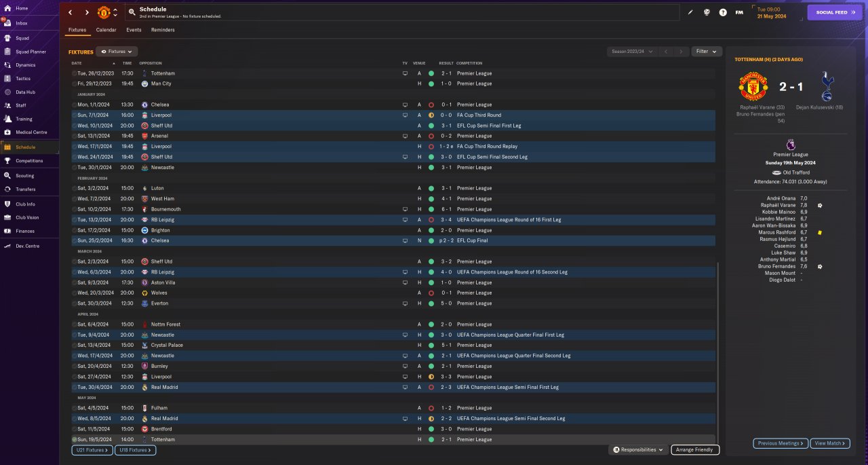
Task: Click the fixtures list vertical scrollbar
Action: point(717,353)
